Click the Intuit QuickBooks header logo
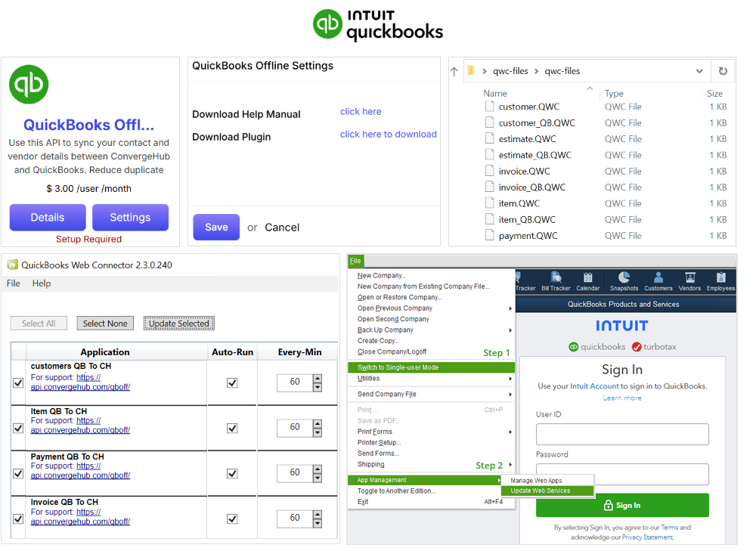 tap(378, 25)
